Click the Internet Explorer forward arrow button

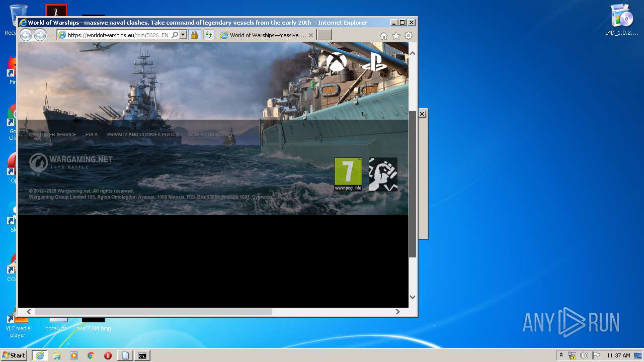point(40,35)
